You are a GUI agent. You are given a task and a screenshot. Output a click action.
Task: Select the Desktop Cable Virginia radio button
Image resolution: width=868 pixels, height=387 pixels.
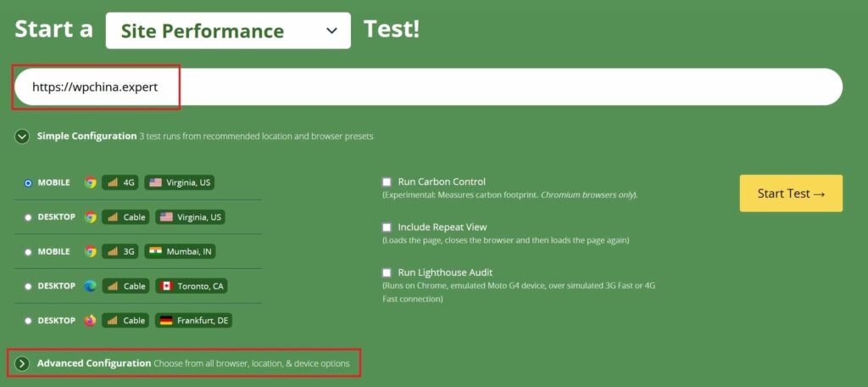tap(28, 217)
